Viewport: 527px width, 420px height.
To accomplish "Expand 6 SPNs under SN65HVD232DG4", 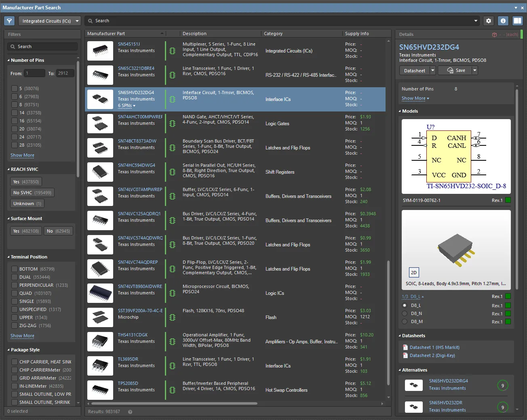I will pos(126,106).
